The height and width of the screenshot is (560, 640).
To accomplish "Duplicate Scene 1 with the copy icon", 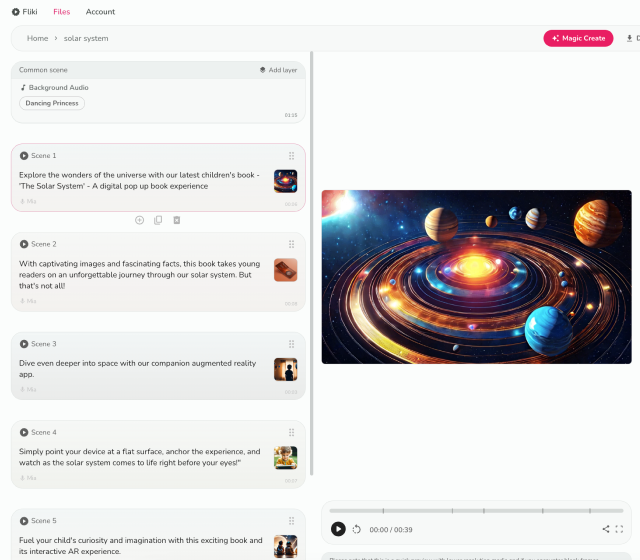I will click(158, 220).
